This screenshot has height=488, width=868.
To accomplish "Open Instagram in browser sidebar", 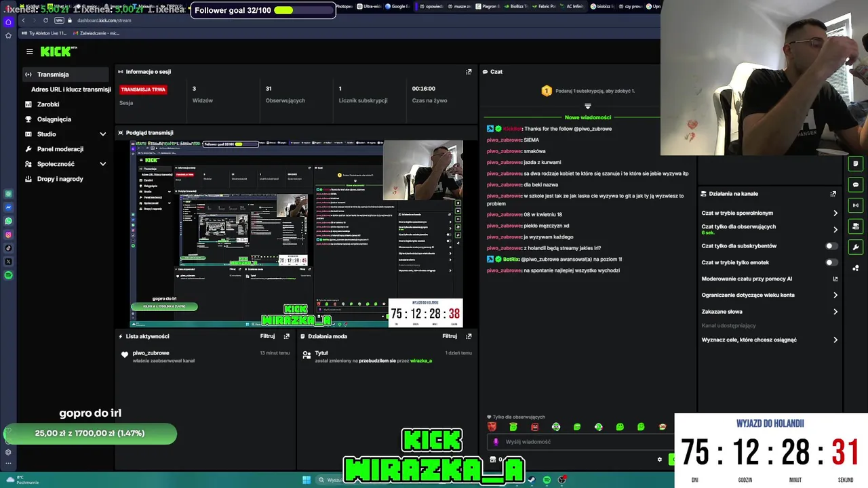I will pos(8,235).
